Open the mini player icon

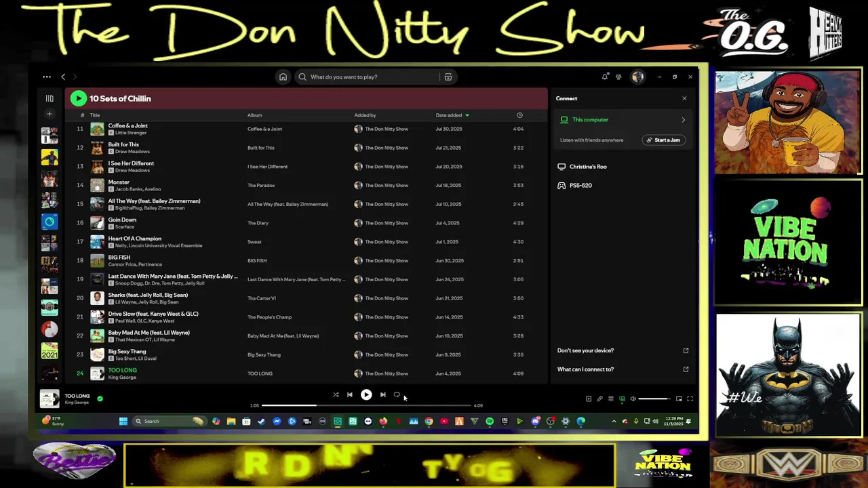tap(679, 399)
